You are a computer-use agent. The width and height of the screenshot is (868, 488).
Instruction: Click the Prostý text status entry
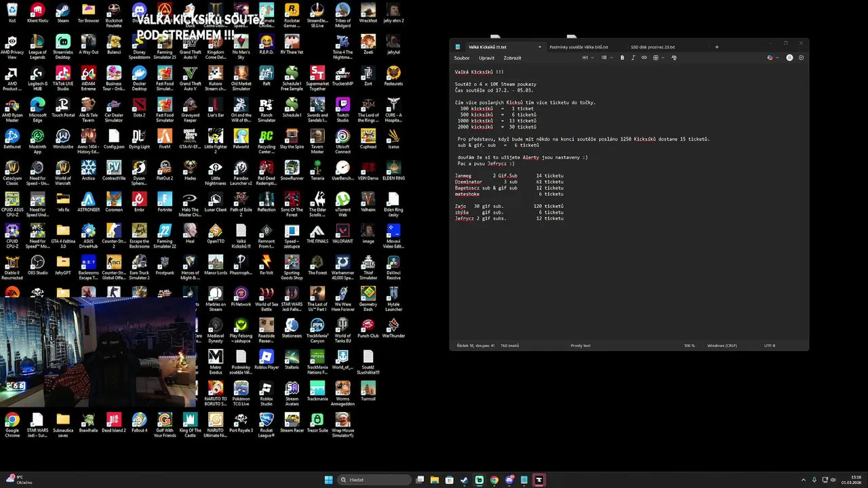coord(580,346)
